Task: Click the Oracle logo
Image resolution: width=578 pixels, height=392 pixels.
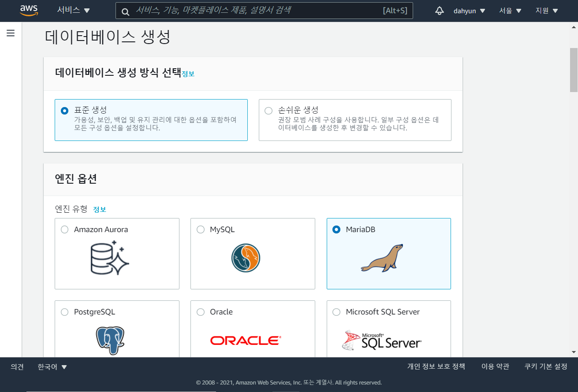Action: pos(246,340)
